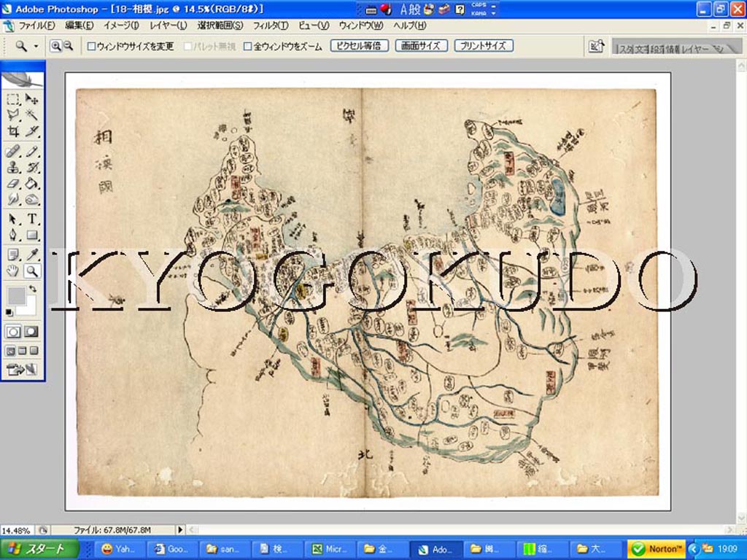
Task: Open the レイヤー(L) menu
Action: [169, 26]
